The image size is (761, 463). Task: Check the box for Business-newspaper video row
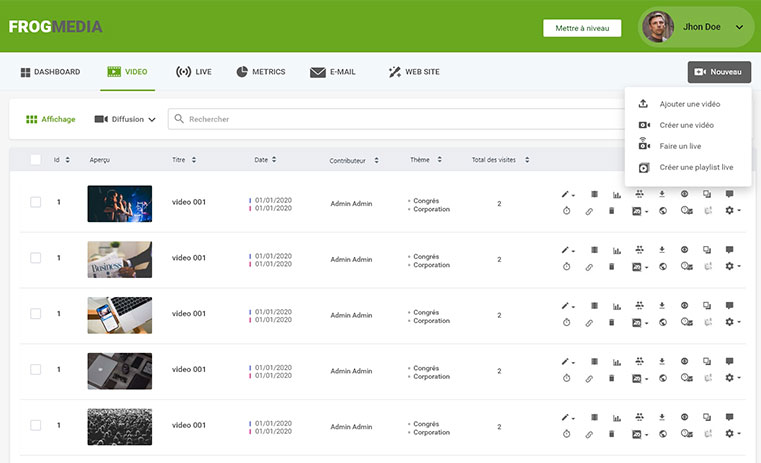(x=35, y=258)
